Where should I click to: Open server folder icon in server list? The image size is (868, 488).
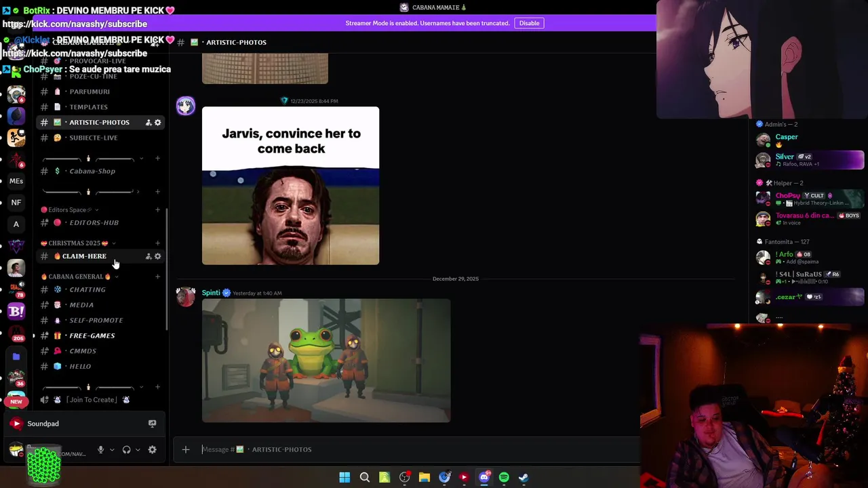[x=16, y=357]
